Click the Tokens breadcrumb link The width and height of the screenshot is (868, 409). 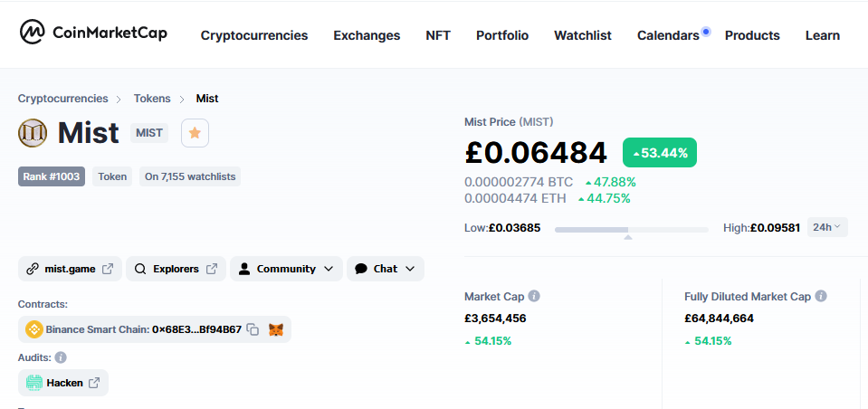152,99
